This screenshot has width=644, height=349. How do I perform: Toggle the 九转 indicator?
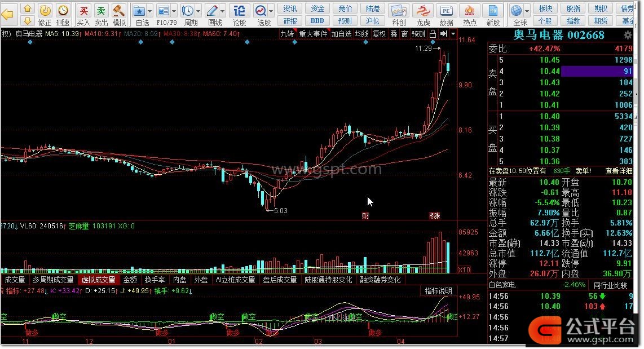coord(287,34)
